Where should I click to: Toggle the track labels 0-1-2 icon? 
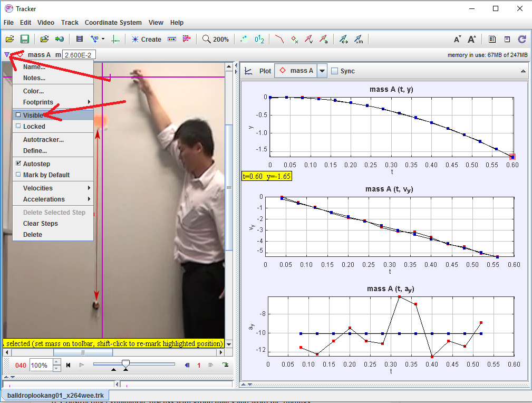tap(259, 39)
